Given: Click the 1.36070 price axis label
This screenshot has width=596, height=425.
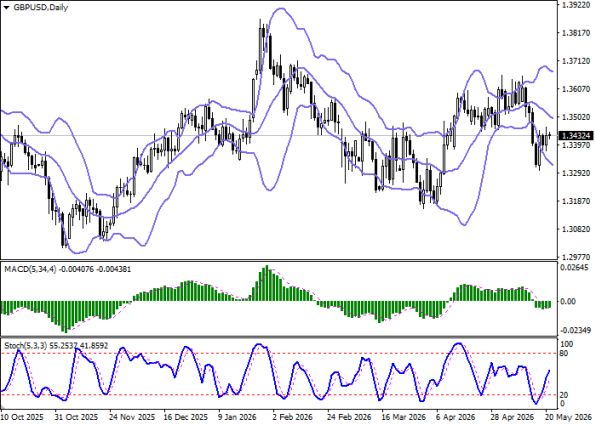Looking at the screenshot, I should pyautogui.click(x=576, y=89).
